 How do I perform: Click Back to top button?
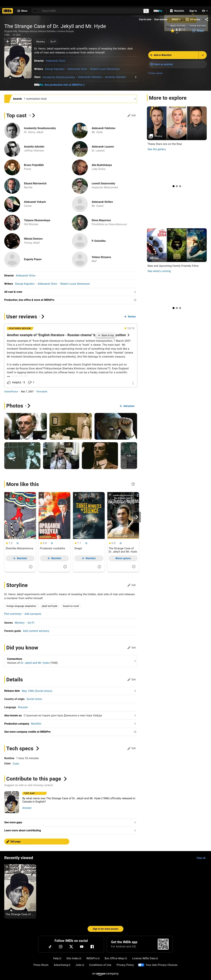click(x=105, y=335)
